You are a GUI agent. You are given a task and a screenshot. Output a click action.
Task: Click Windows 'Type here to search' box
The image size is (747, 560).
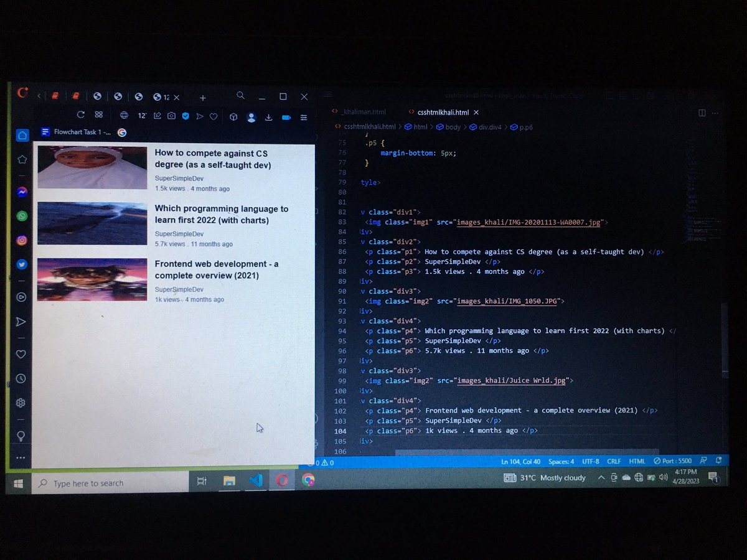pos(110,483)
